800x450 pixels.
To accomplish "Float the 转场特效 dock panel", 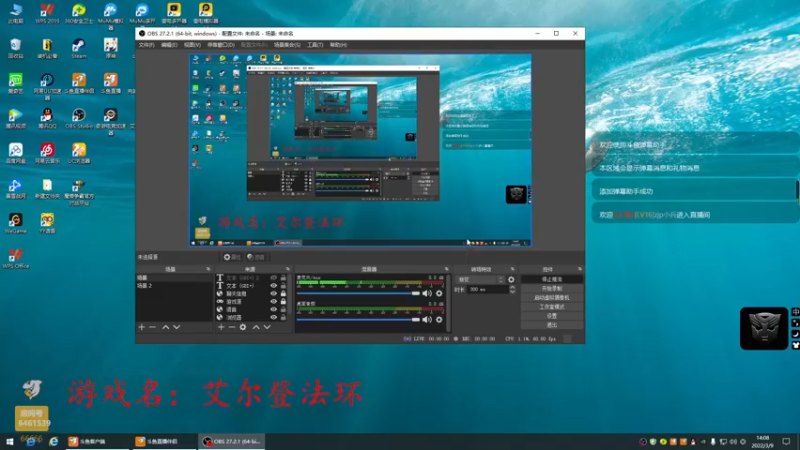I will [512, 269].
